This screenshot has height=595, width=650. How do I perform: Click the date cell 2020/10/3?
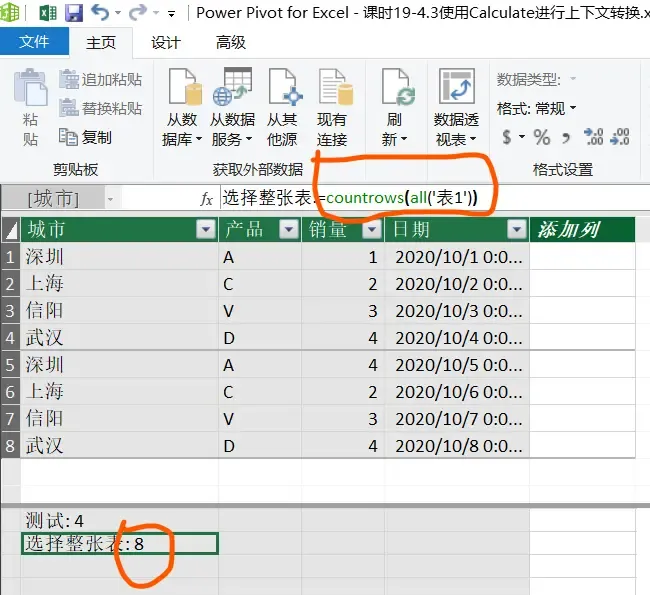pyautogui.click(x=457, y=311)
